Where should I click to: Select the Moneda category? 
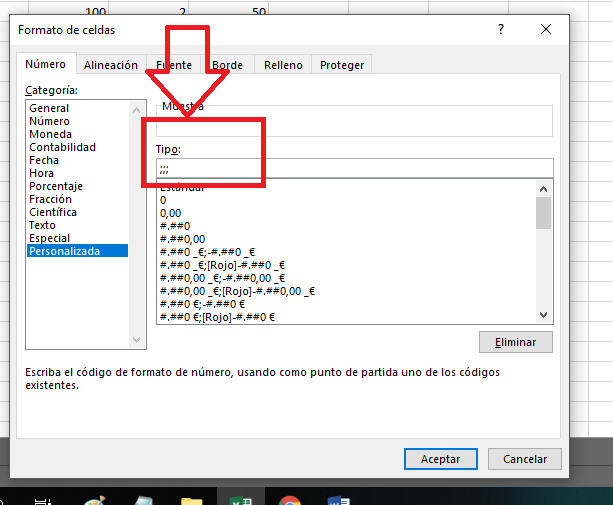(77, 134)
